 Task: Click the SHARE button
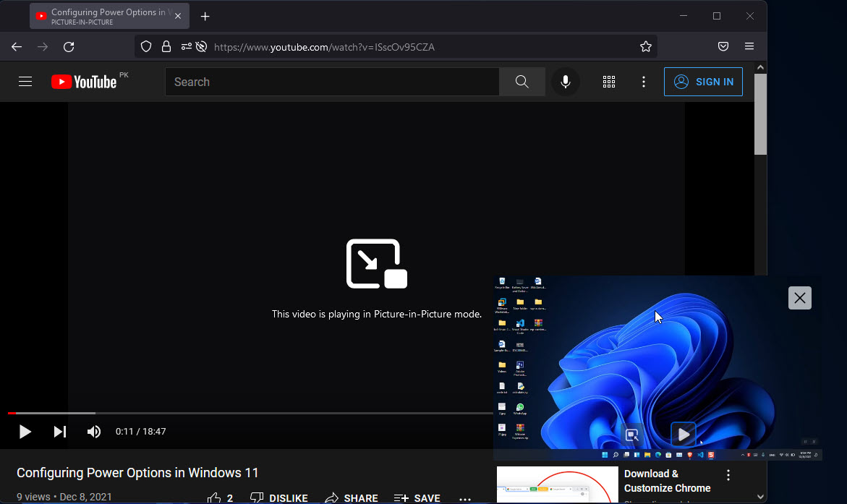click(x=351, y=497)
